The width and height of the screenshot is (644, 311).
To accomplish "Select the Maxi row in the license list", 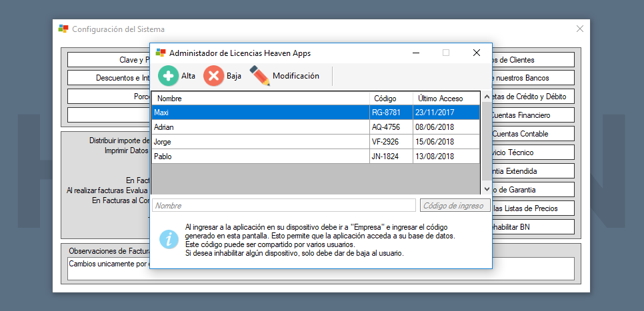I will pos(315,112).
